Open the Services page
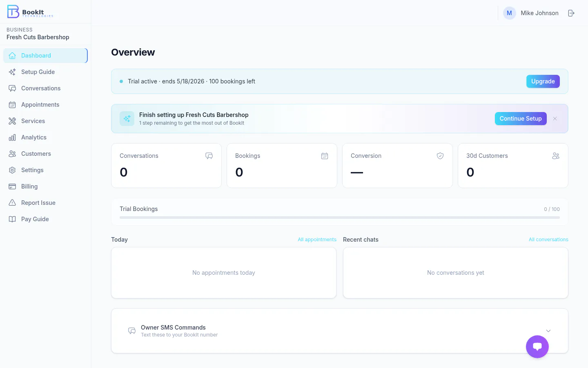 click(x=45, y=121)
